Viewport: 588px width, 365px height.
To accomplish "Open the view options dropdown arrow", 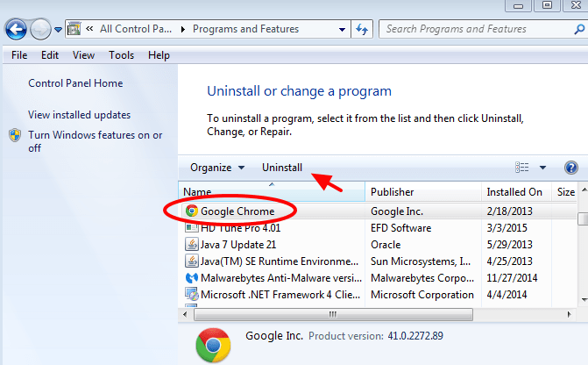I will point(542,168).
